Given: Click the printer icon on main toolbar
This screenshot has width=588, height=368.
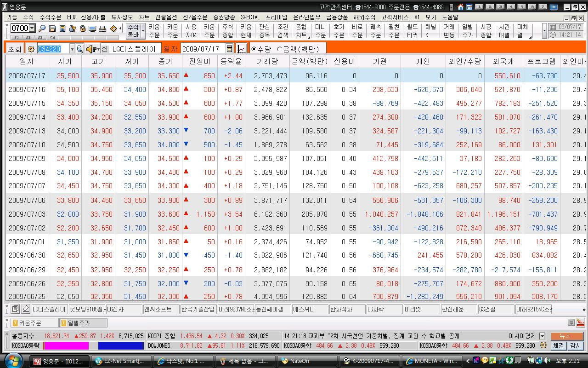Looking at the screenshot, I should pos(102,28).
